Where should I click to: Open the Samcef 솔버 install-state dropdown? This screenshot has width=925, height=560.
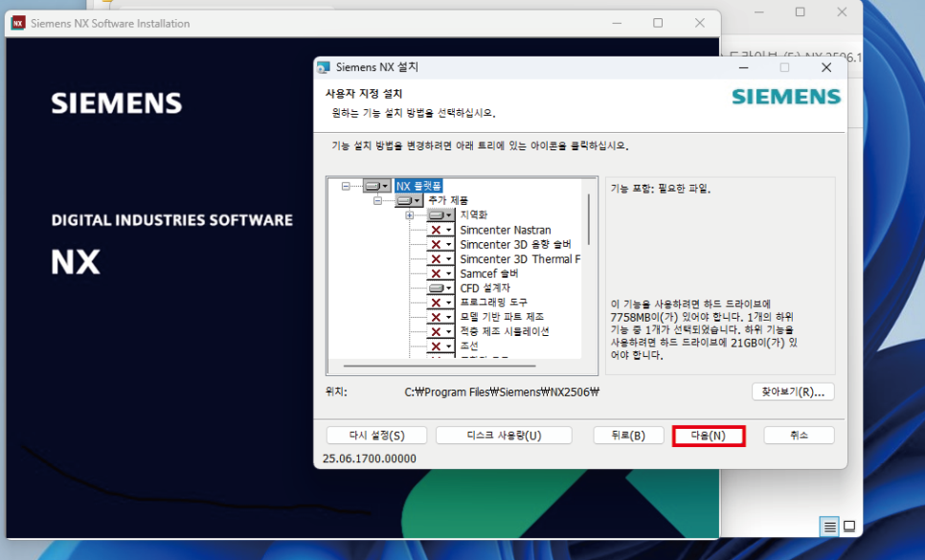(x=440, y=274)
